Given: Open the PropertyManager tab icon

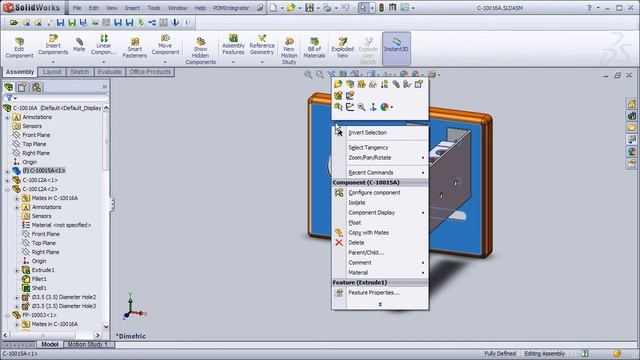Looking at the screenshot, I should click(22, 87).
